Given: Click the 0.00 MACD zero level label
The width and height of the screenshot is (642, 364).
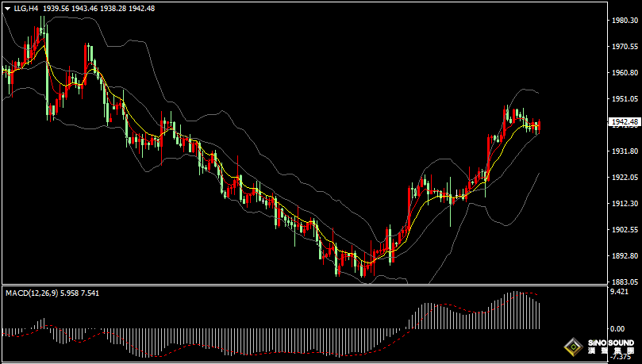Looking at the screenshot, I should pos(618,328).
